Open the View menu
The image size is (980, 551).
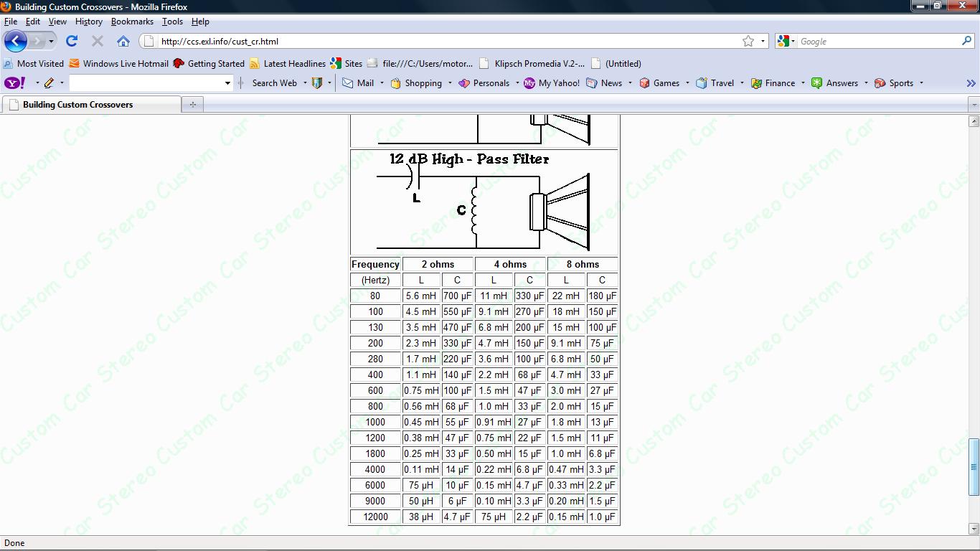pyautogui.click(x=57, y=22)
